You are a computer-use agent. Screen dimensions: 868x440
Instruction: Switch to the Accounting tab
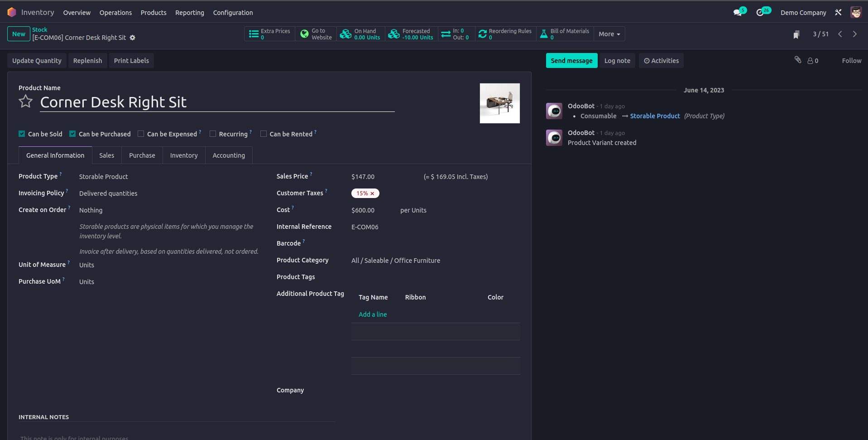229,155
